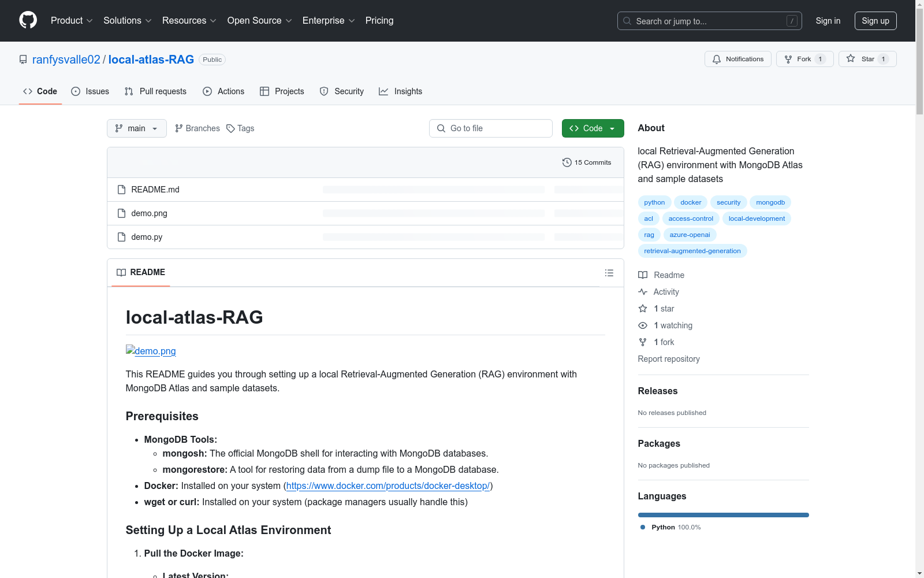
Task: Click the retrieval-augmented-generation topic tag
Action: click(x=692, y=251)
